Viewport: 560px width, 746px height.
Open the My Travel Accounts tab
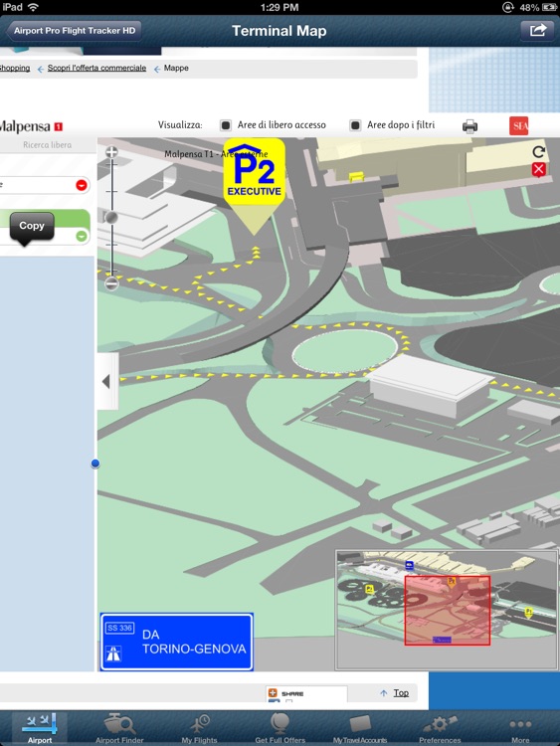[360, 728]
